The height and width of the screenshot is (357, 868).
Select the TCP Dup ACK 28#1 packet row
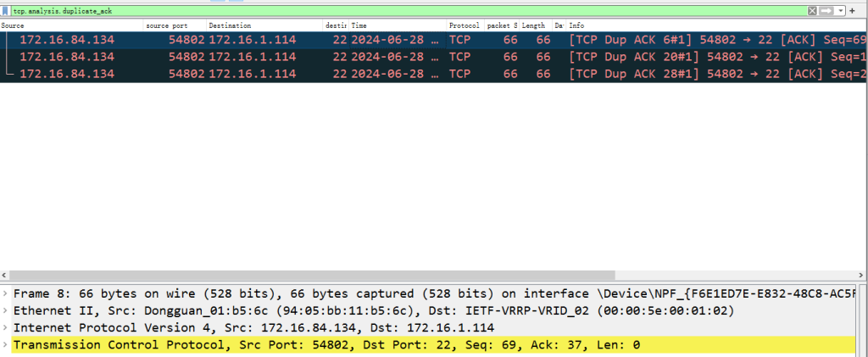click(424, 74)
